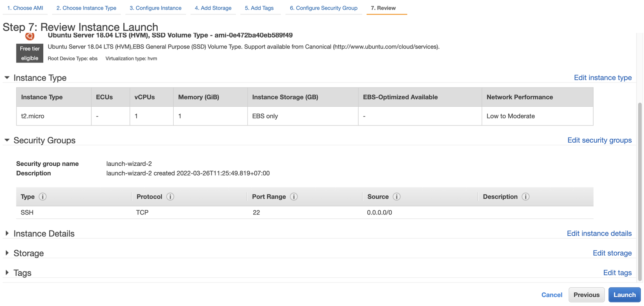Switch to the Add Storage tab

213,8
